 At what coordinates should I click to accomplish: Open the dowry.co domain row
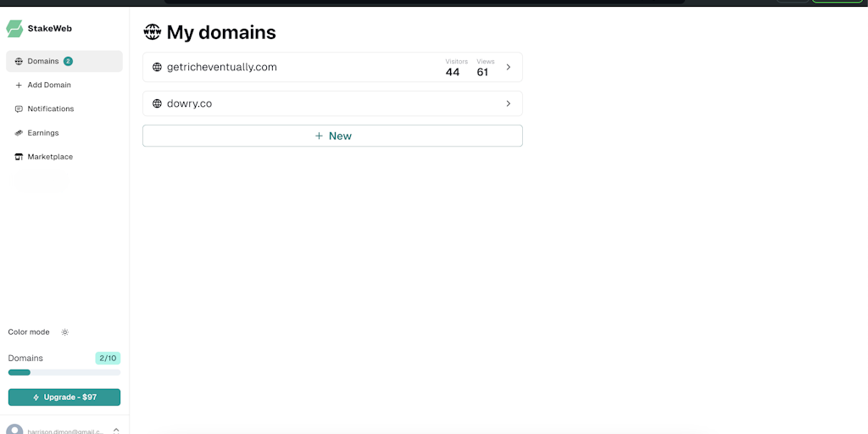[332, 103]
